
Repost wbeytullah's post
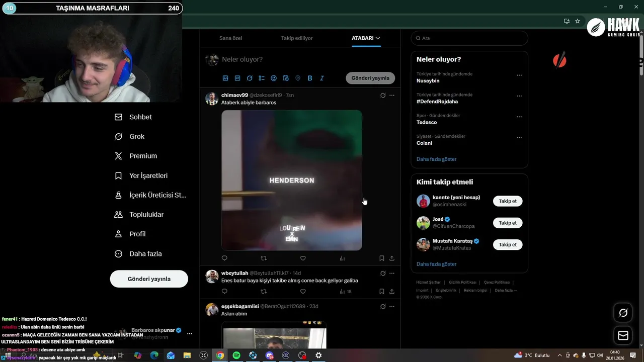264,291
